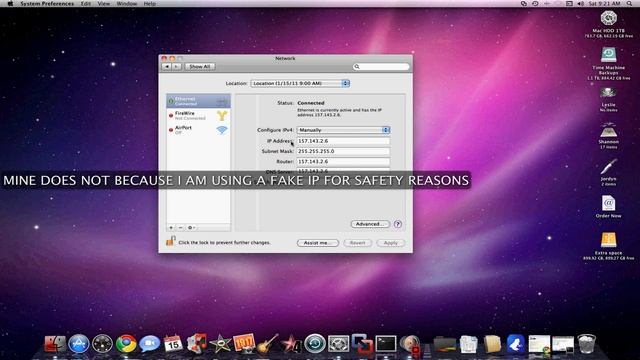The height and width of the screenshot is (360, 640).
Task: Open the Help menu
Action: (x=150, y=3)
